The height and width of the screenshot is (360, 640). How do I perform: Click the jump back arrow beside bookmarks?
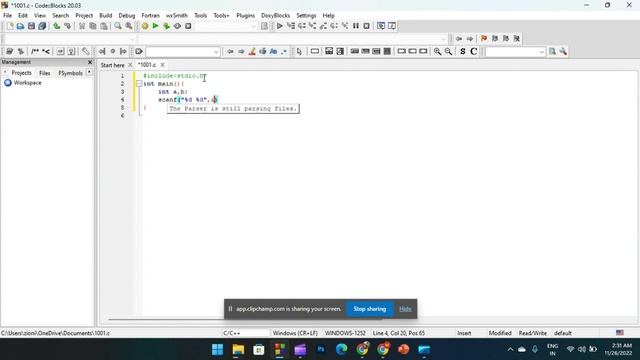459,38
